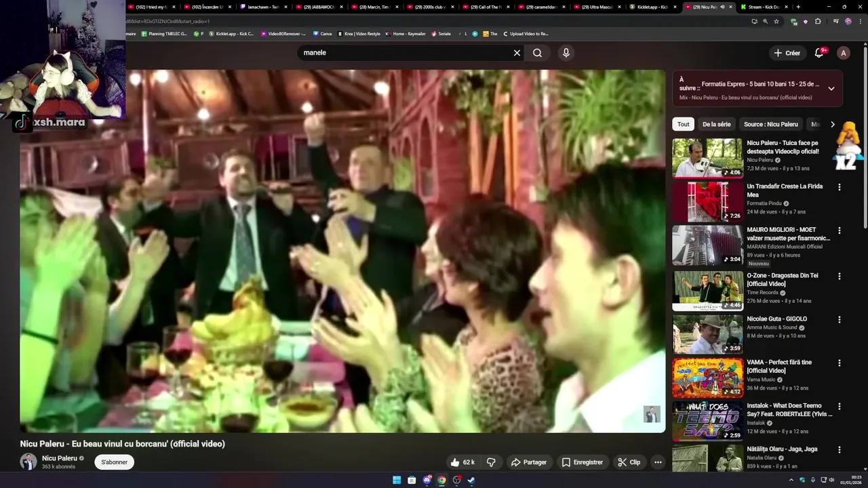Open the Home - Keymailer bookmark
This screenshot has height=488, width=868.
click(407, 33)
